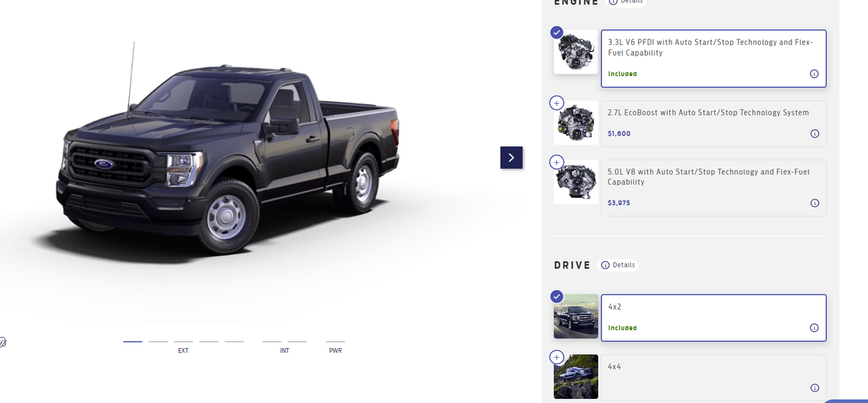
Task: Open info icon for 4x4 drive option
Action: [814, 388]
